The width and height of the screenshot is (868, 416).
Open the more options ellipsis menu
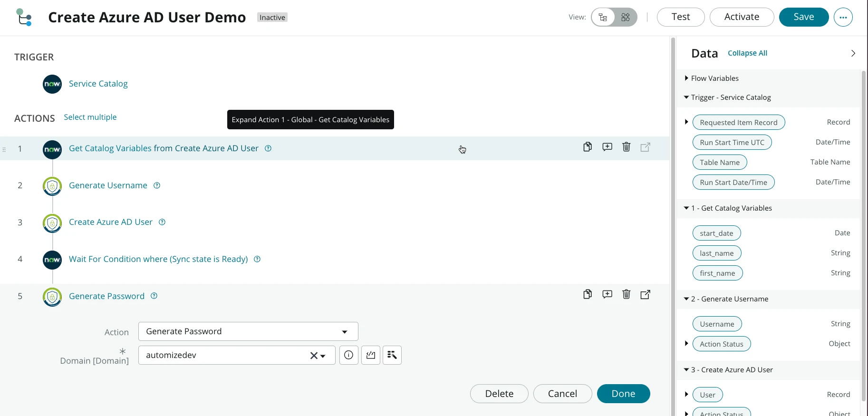point(843,18)
